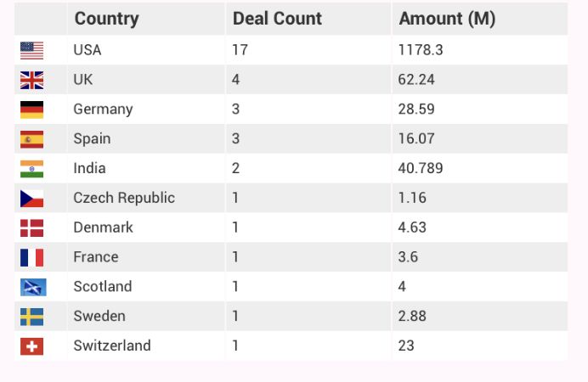This screenshot has width=588, height=382.
Task: Click the deal count 17 cell
Action: (240, 50)
